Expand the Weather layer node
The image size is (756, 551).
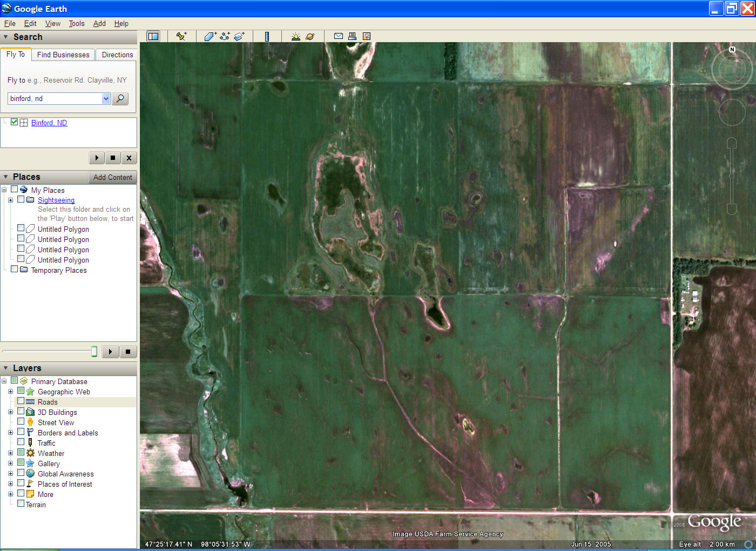coord(10,453)
